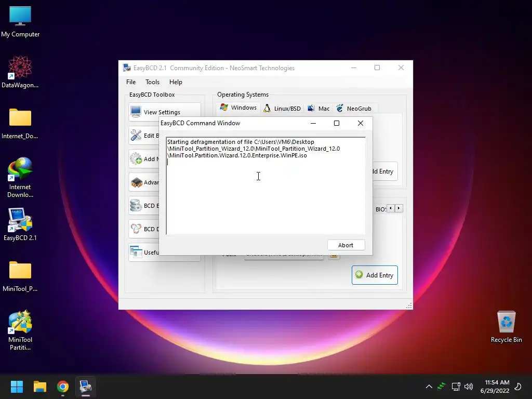Switch to the NeoGrub tab
This screenshot has height=399, width=532.
[x=354, y=108]
